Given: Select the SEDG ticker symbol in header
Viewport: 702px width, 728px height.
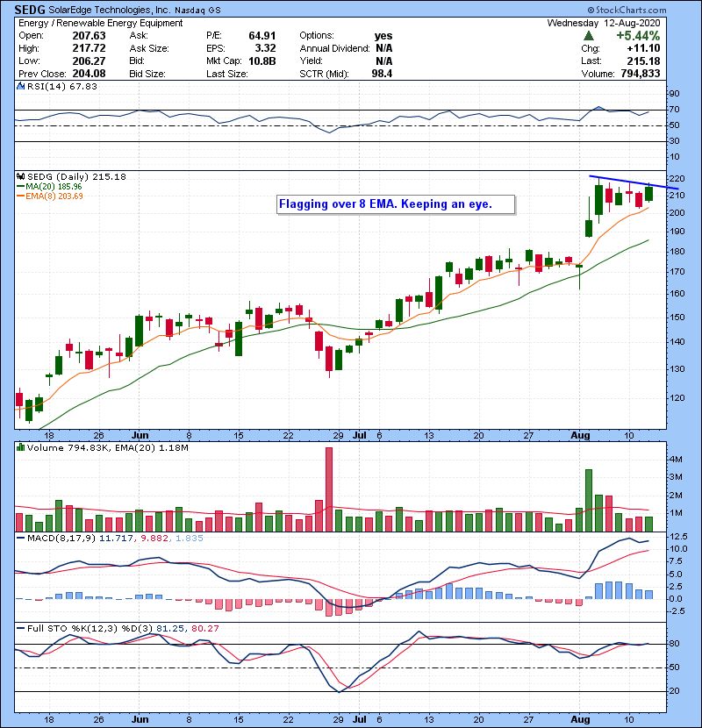Looking at the screenshot, I should coord(30,10).
